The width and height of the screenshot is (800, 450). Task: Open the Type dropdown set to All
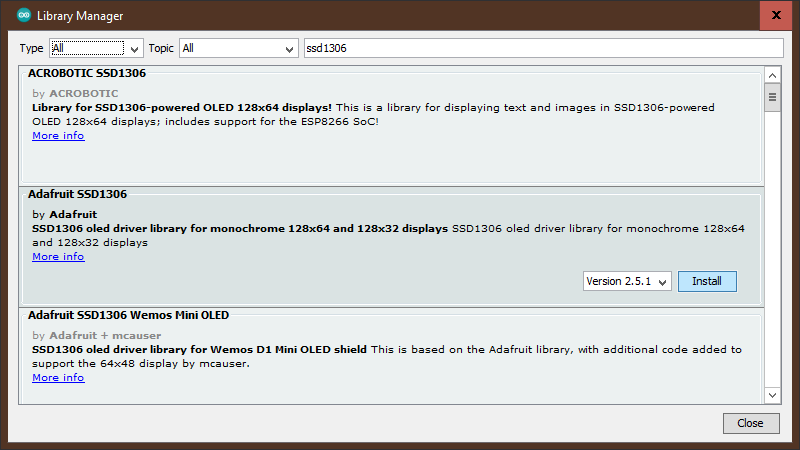[x=96, y=48]
